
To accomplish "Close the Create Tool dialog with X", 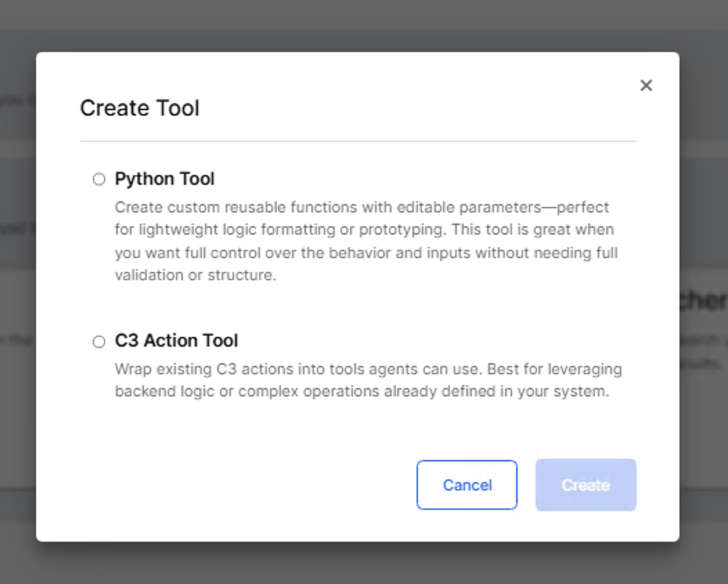I will 646,85.
